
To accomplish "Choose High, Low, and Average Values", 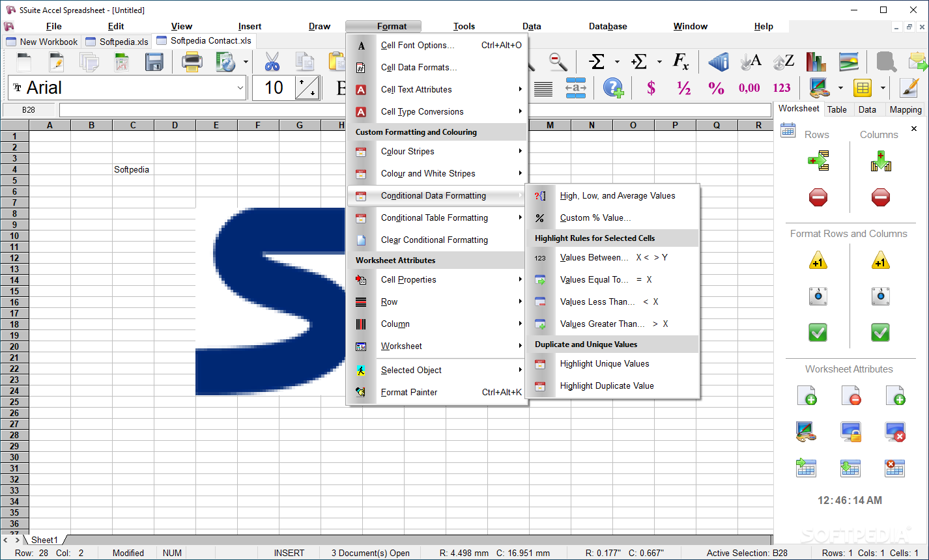I will (x=612, y=195).
